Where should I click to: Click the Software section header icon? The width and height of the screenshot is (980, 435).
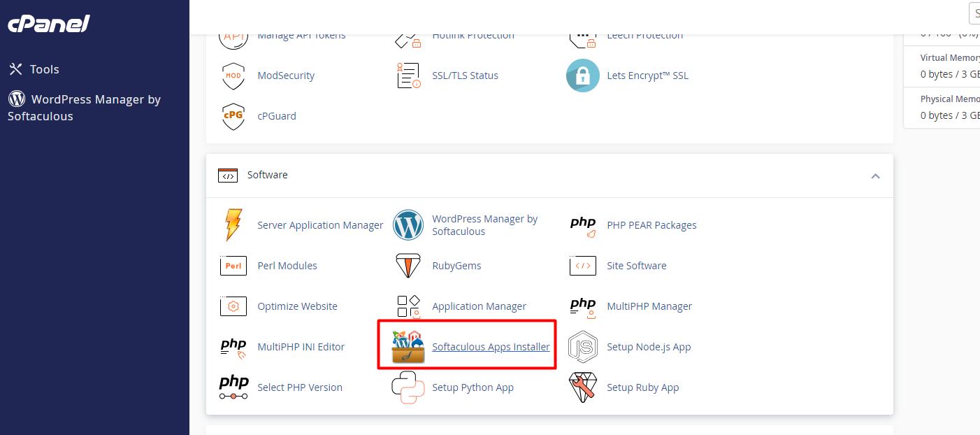click(228, 176)
